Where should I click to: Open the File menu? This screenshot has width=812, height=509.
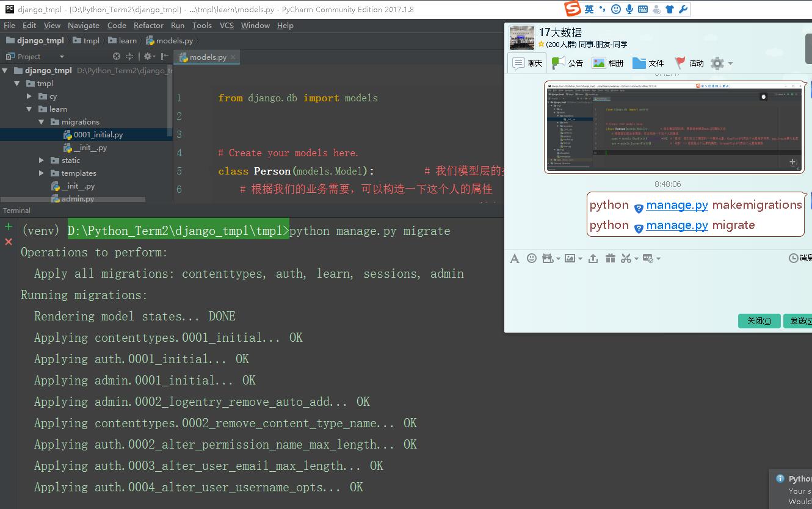tap(9, 26)
